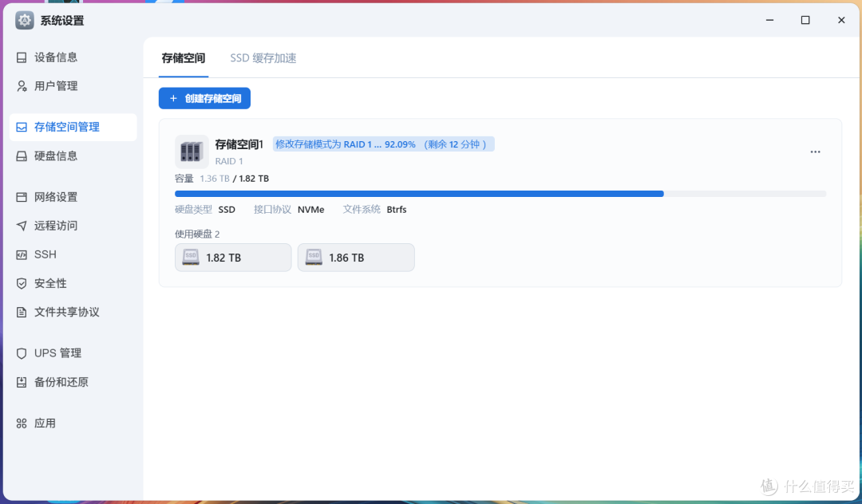Screen dimensions: 862x504
Task: Click the capacity text 1.36 TB / 1.82 TB
Action: [234, 179]
